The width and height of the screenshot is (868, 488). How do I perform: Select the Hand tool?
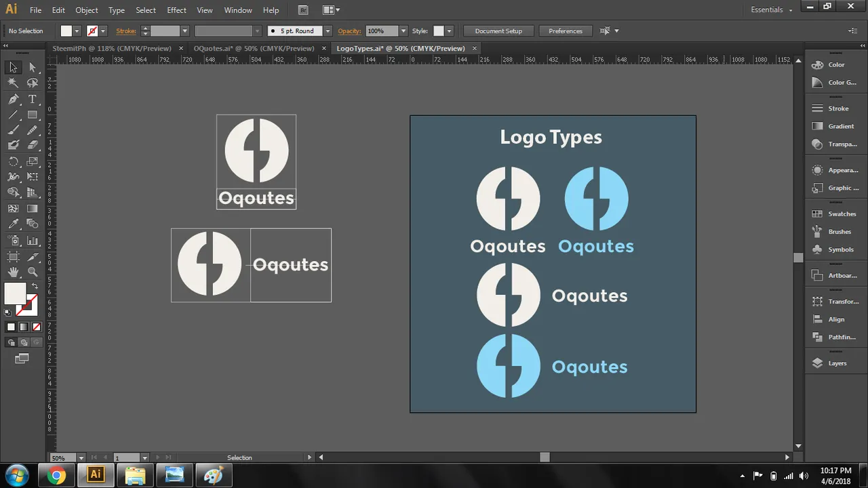pos(13,272)
